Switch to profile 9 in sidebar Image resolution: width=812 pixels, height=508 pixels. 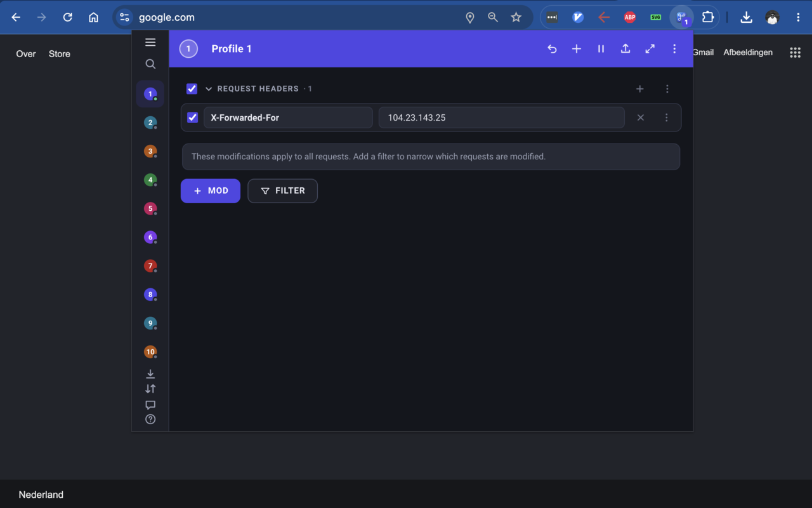(150, 323)
